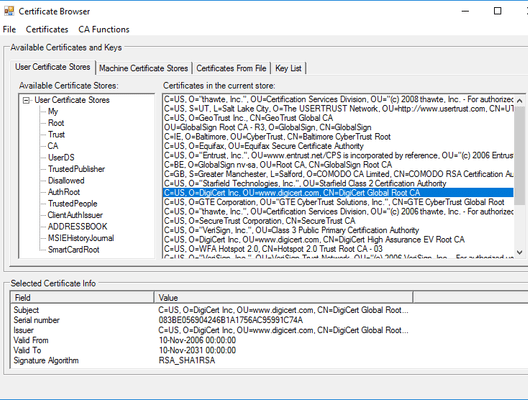Select the MSIEHistoryJournal store

click(81, 238)
